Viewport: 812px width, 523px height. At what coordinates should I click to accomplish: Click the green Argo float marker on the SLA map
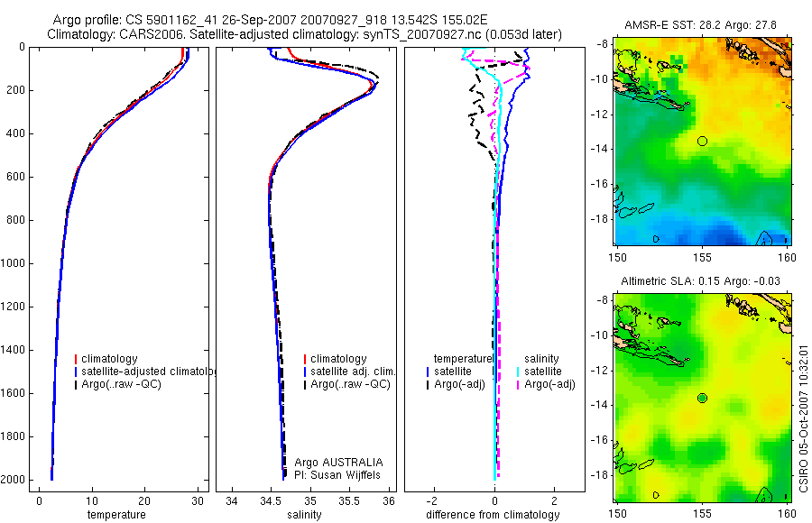click(702, 399)
